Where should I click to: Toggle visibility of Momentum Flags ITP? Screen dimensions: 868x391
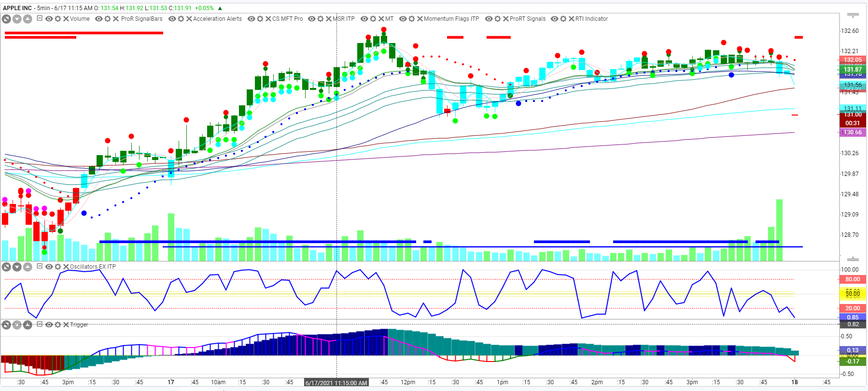[403, 19]
